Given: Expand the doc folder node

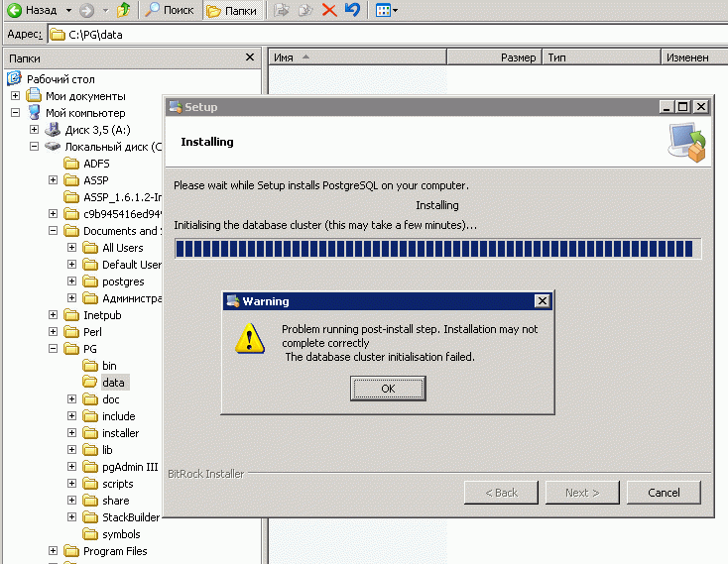Looking at the screenshot, I should [x=72, y=398].
